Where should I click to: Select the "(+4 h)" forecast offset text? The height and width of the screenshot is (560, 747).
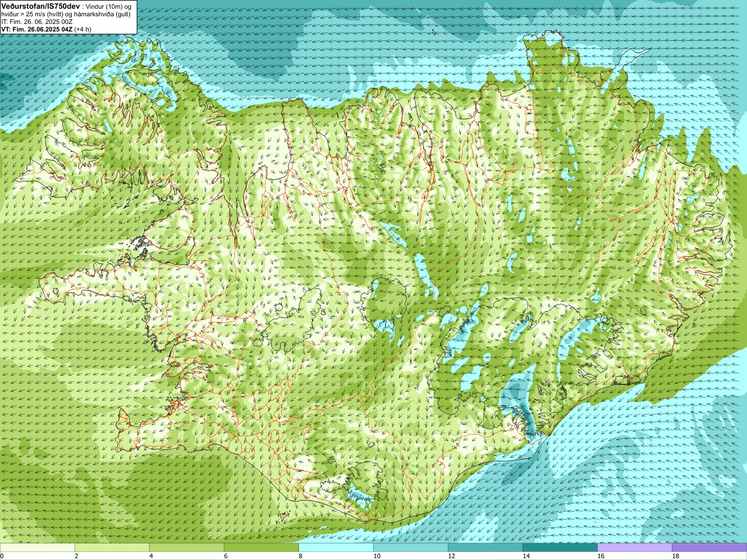(x=84, y=29)
